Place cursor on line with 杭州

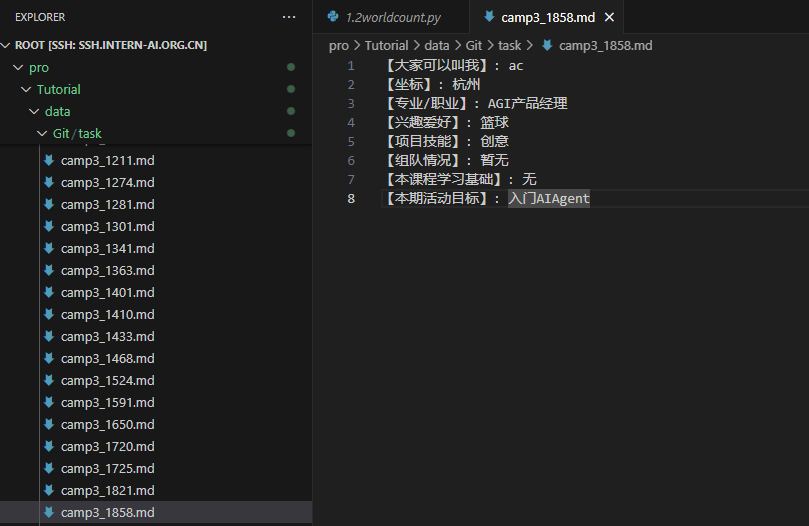point(466,85)
